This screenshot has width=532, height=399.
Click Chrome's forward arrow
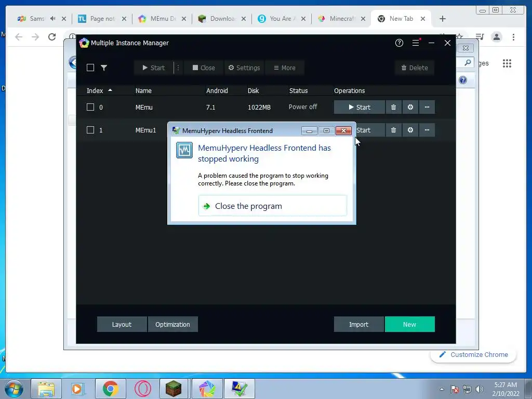[35, 37]
